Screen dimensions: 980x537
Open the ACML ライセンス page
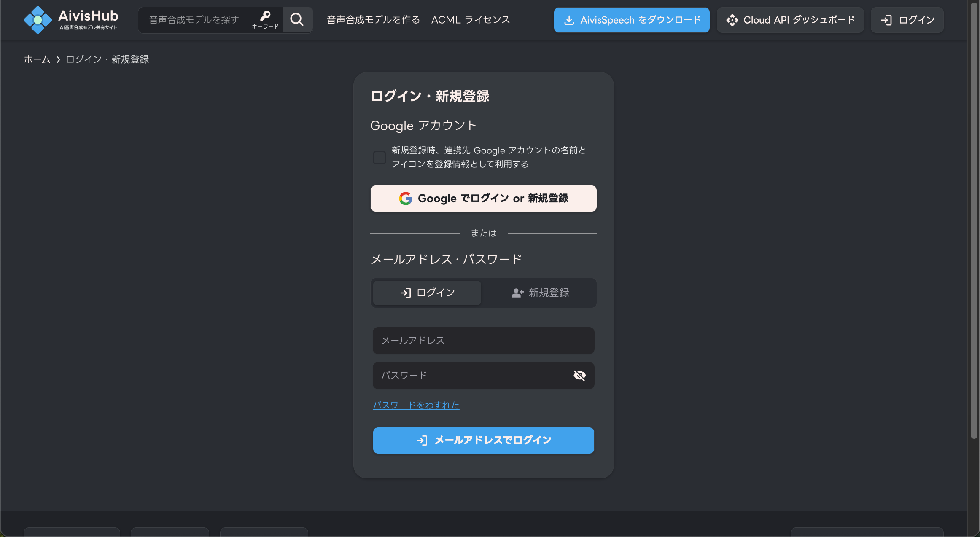click(470, 19)
